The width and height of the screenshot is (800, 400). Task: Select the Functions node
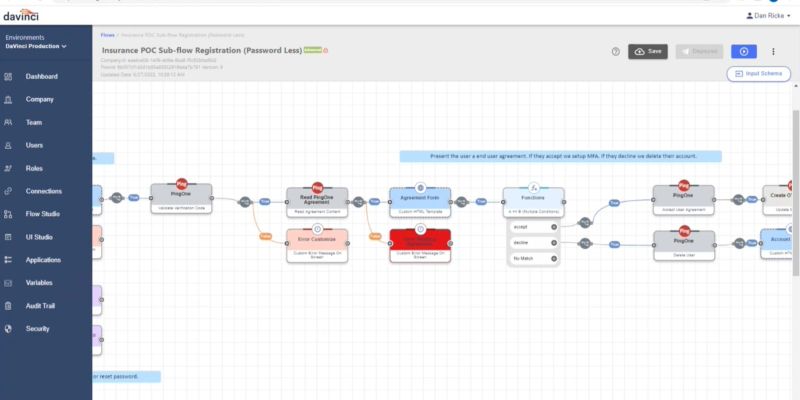533,203
